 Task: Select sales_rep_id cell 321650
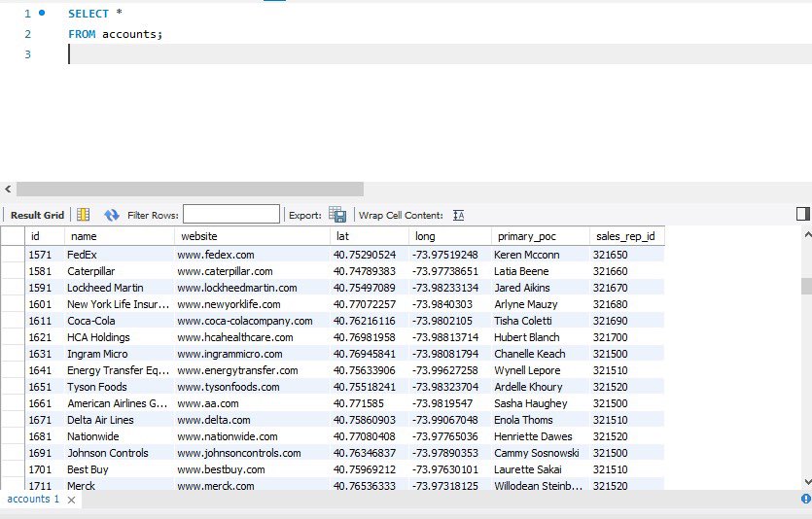pyautogui.click(x=627, y=255)
